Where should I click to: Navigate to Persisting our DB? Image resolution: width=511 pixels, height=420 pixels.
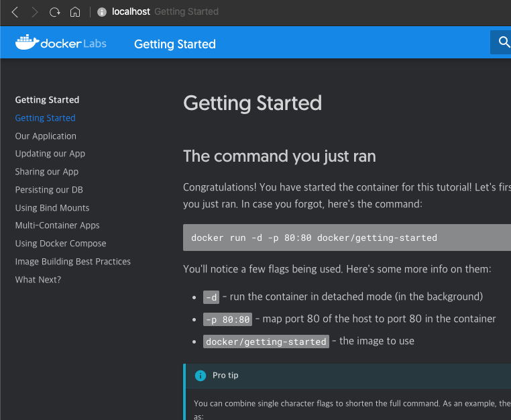[49, 190]
